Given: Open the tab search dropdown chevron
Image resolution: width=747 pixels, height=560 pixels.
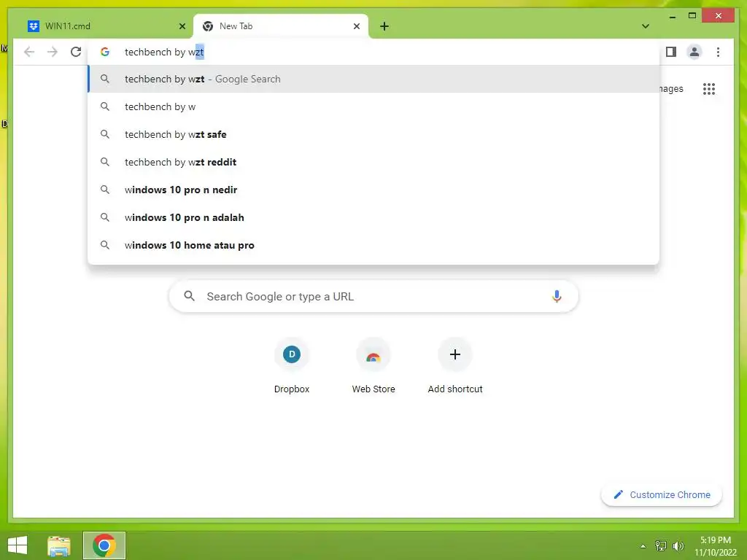Looking at the screenshot, I should 646,26.
